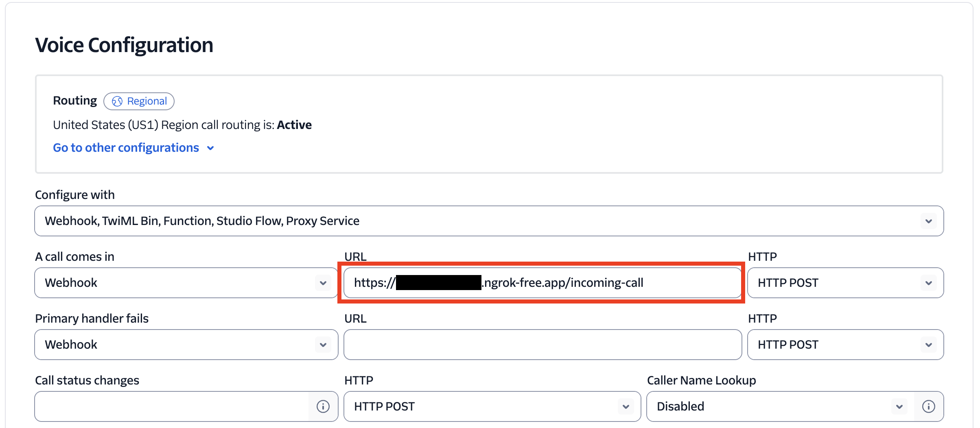This screenshot has height=428, width=980.
Task: Click the empty Primary handler fails URL field
Action: 542,345
